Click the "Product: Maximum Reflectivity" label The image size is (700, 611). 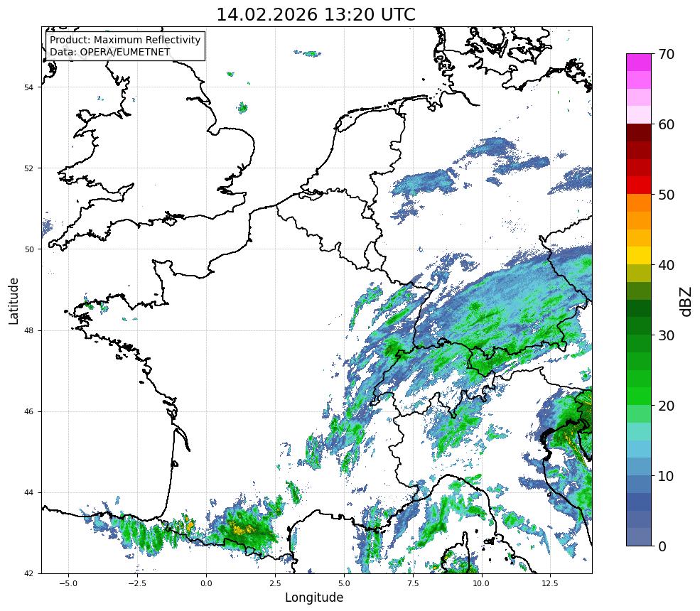coord(125,40)
